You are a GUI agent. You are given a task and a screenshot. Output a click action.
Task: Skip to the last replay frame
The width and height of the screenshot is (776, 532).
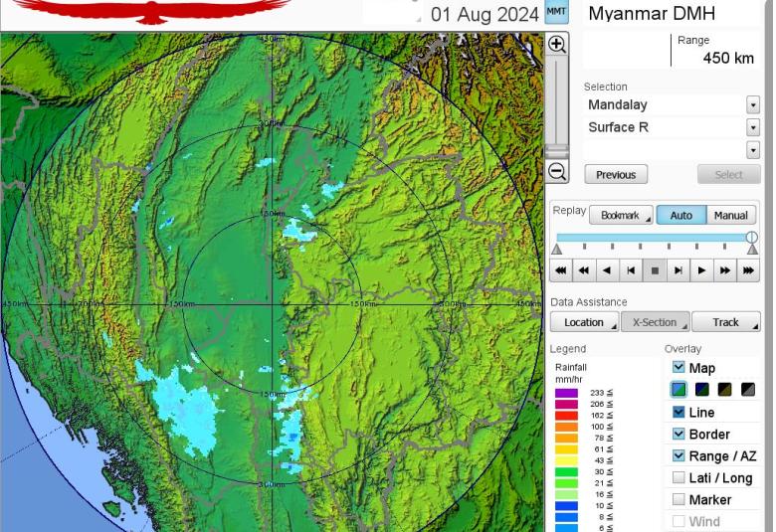pos(748,269)
